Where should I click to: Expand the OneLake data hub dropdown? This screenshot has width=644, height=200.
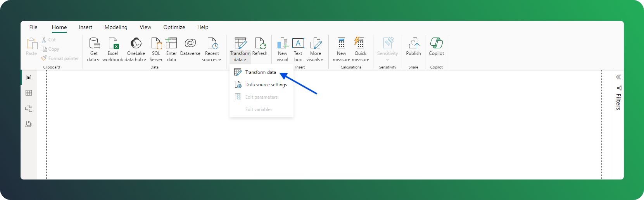(136, 60)
